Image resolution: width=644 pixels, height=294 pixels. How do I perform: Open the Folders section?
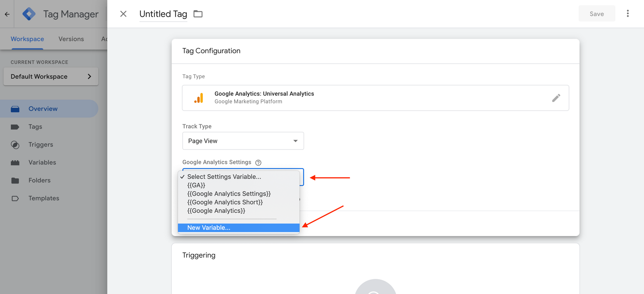click(49, 180)
